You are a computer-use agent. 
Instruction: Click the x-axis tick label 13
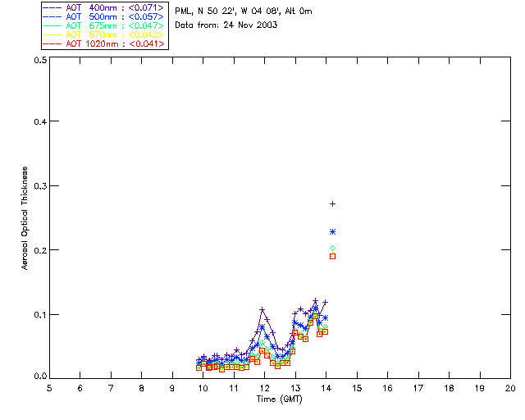[295, 388]
